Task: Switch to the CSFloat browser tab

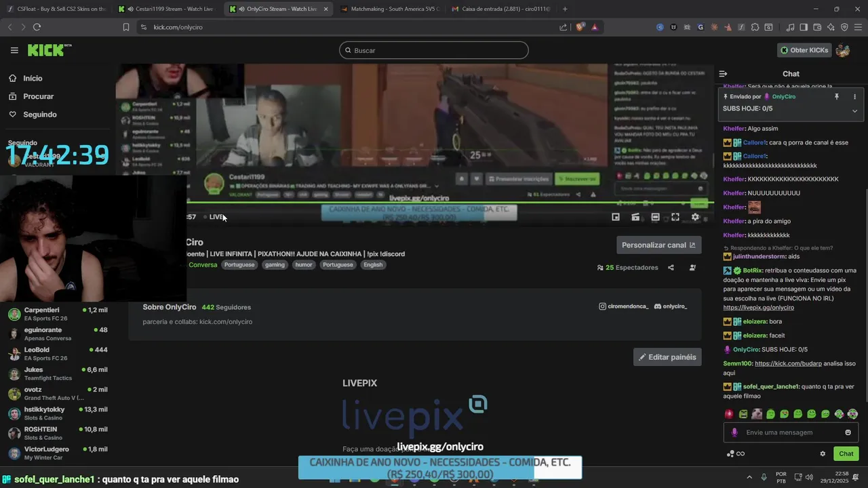Action: pos(57,9)
